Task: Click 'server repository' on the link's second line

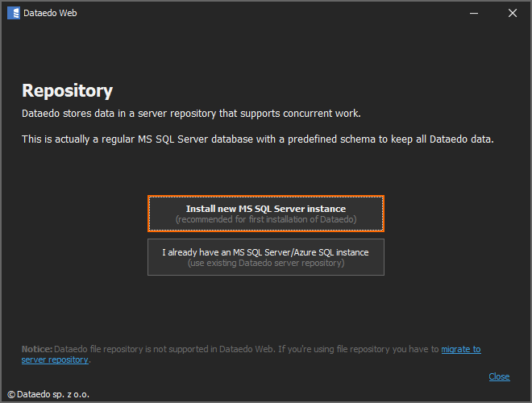Action: click(x=55, y=359)
